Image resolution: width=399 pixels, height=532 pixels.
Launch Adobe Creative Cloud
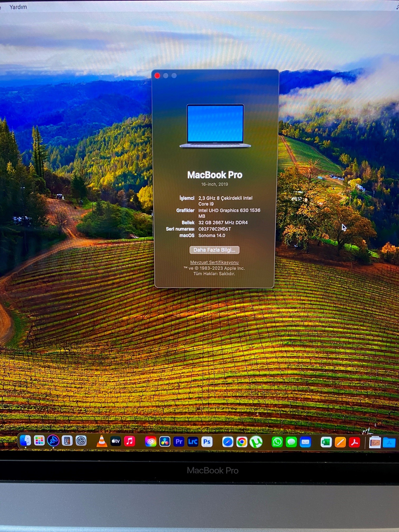point(151,442)
